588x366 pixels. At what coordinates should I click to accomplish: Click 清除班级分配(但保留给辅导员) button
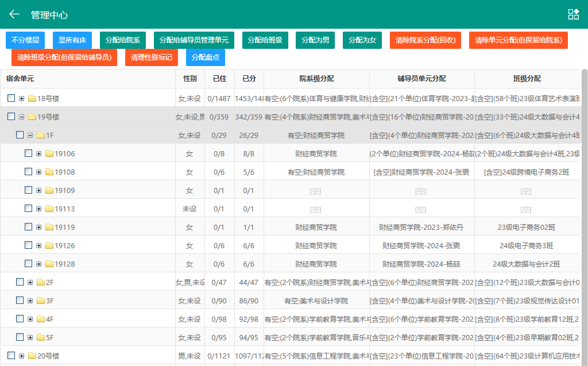(64, 57)
